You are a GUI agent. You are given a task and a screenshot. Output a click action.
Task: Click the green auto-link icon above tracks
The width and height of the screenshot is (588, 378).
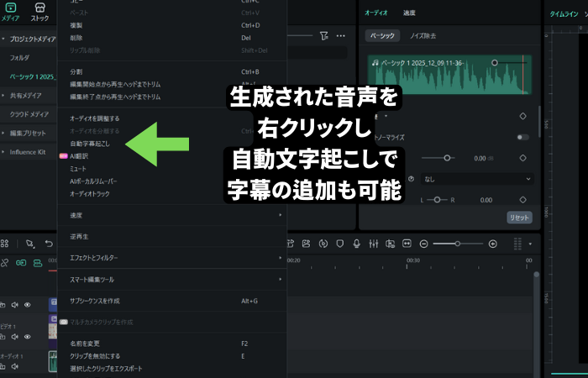(x=21, y=263)
